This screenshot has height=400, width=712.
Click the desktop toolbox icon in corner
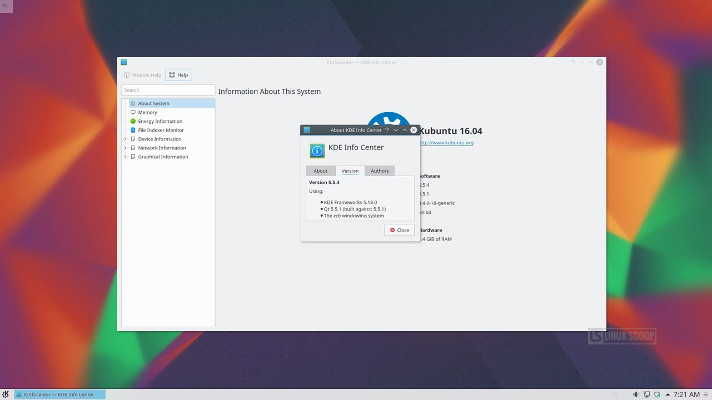click(6, 6)
